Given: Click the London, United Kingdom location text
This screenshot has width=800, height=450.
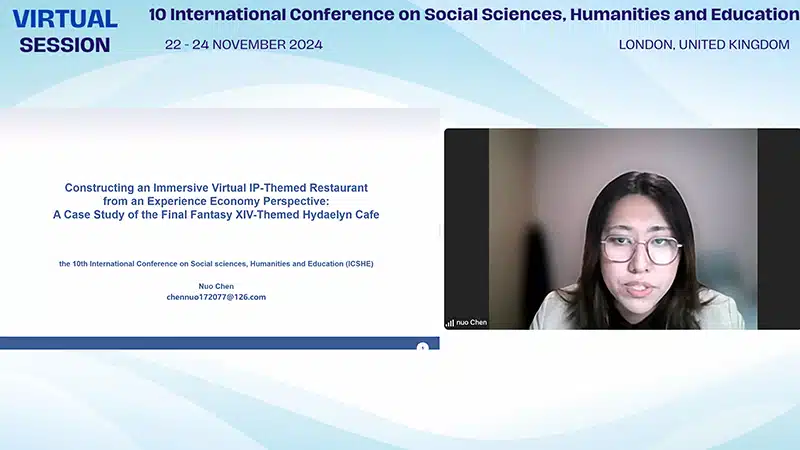Looking at the screenshot, I should pyautogui.click(x=704, y=45).
